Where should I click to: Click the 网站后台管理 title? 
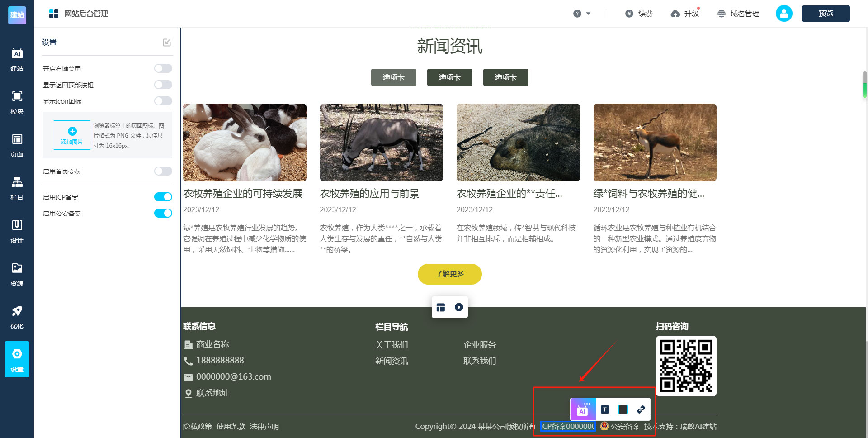click(86, 14)
